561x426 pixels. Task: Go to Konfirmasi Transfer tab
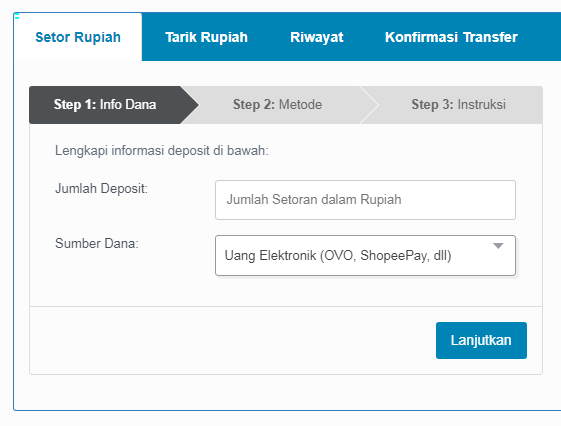click(451, 37)
